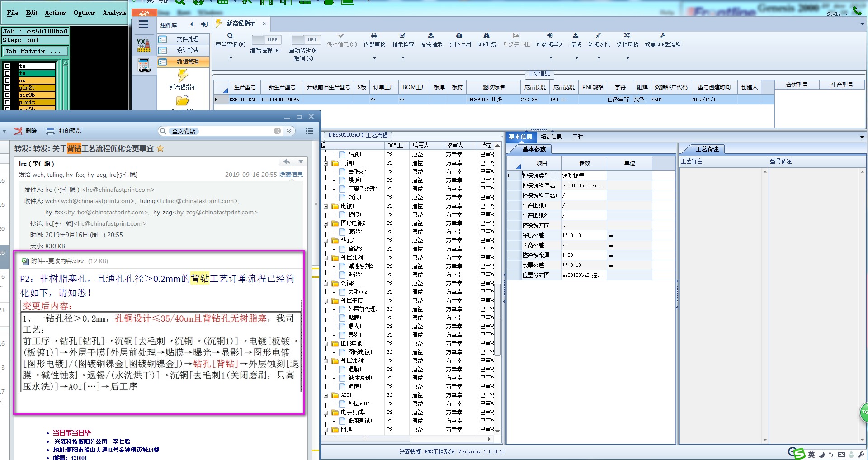Open the reply options dropdown arrow on the email

click(301, 162)
